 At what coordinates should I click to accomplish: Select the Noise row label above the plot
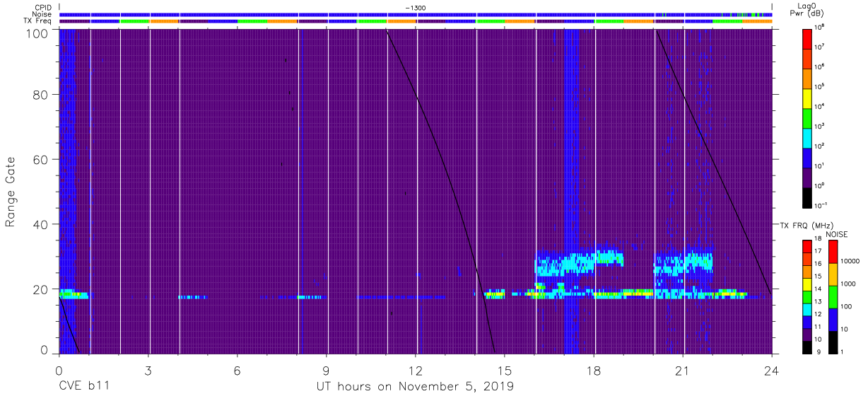coord(43,14)
